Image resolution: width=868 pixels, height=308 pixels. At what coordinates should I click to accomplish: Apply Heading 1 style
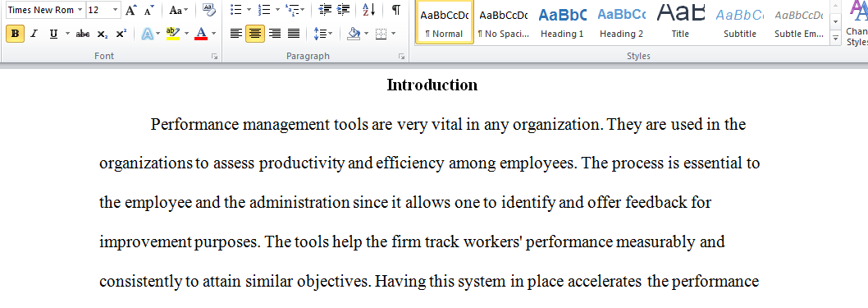562,22
